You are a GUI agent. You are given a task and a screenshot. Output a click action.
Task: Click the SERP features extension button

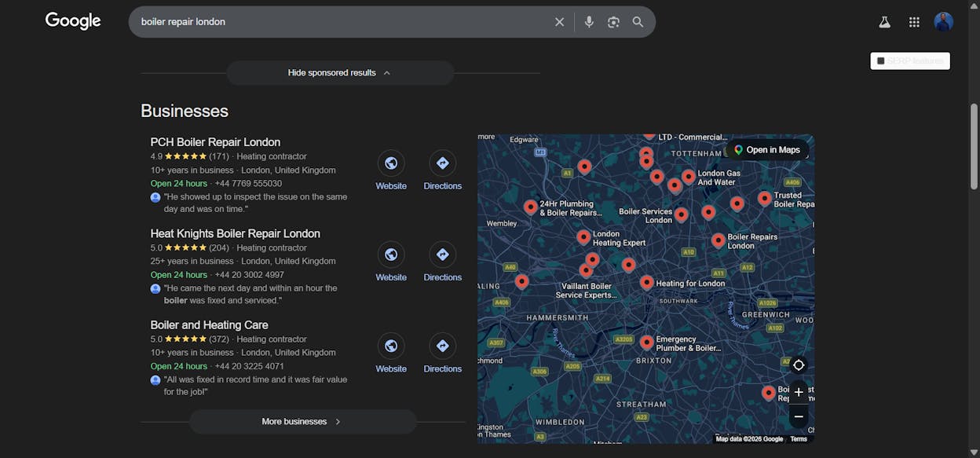pos(910,60)
